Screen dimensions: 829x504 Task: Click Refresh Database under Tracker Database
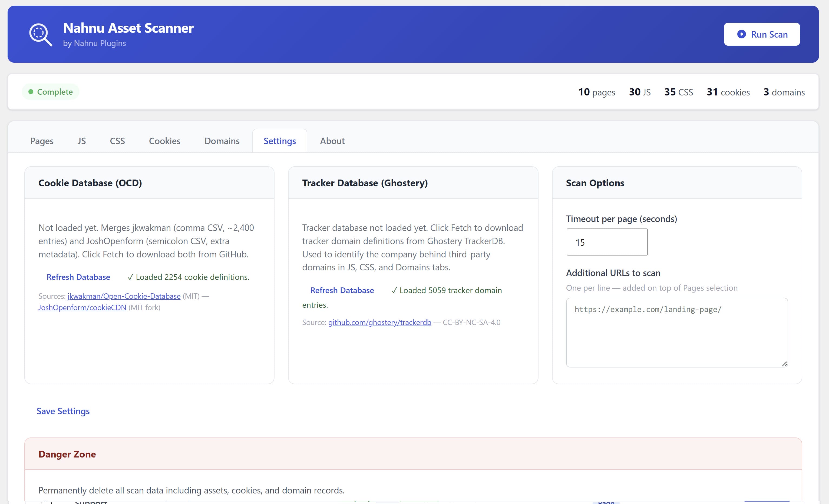342,290
